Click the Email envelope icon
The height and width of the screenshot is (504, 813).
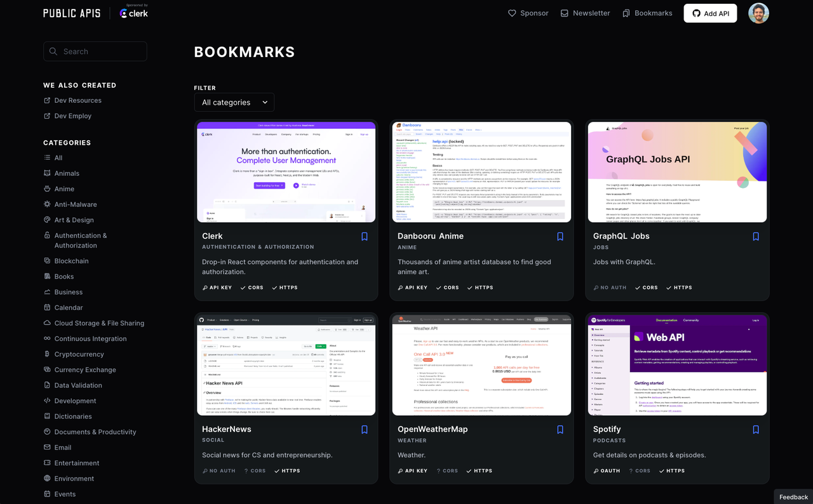pyautogui.click(x=47, y=448)
